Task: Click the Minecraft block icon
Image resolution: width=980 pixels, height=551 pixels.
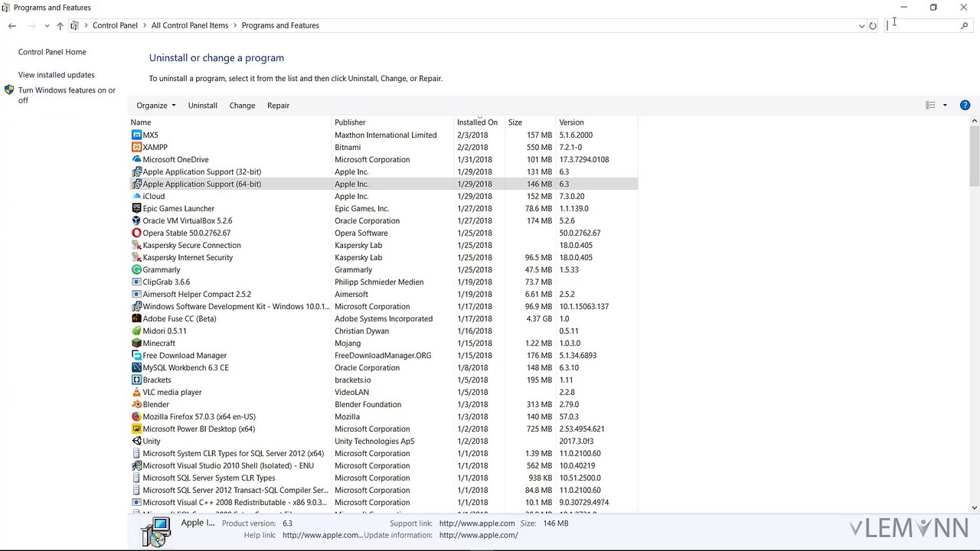Action: pyautogui.click(x=136, y=343)
